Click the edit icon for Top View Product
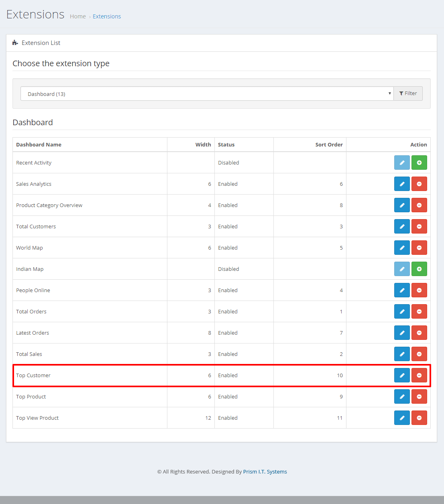 click(x=402, y=418)
